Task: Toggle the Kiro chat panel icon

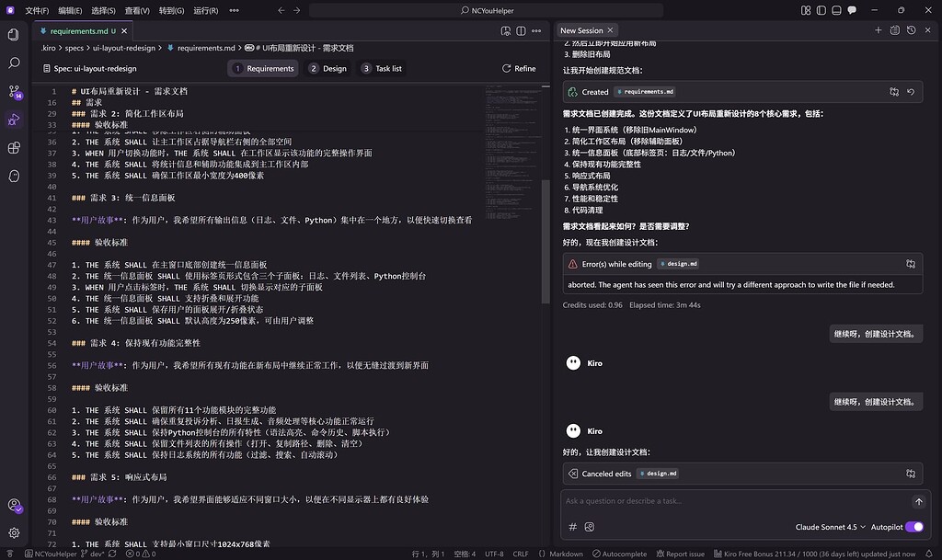Action: (x=852, y=10)
